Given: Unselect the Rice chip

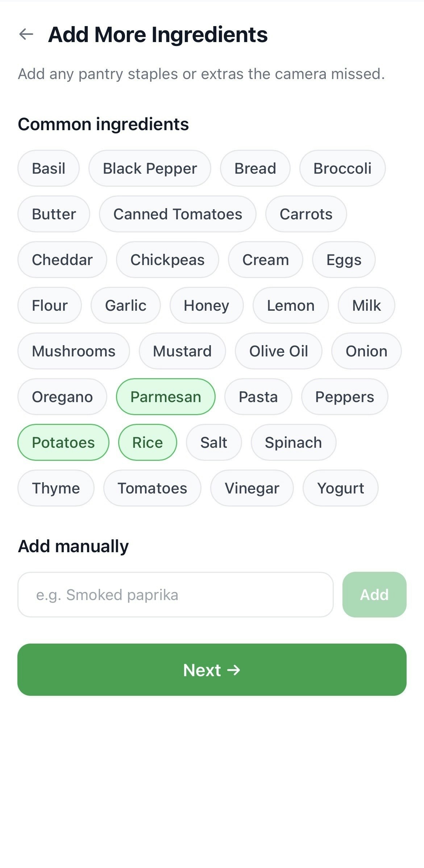Looking at the screenshot, I should (147, 442).
